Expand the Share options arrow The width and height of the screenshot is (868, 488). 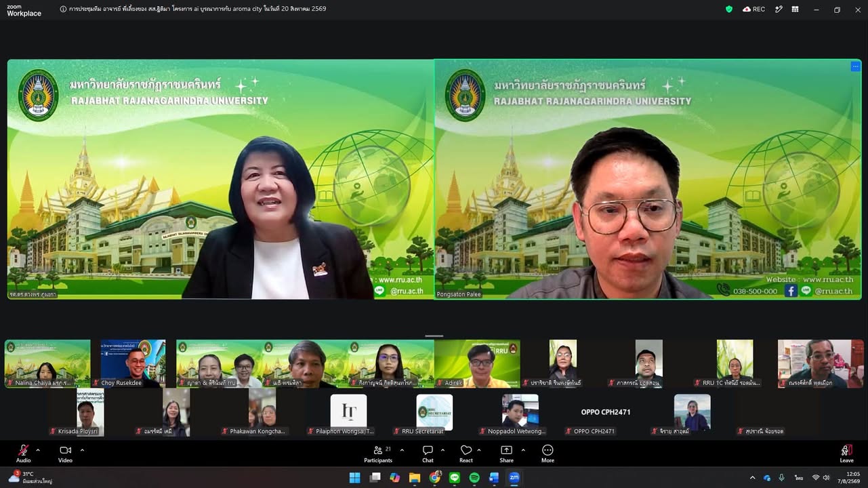(523, 450)
